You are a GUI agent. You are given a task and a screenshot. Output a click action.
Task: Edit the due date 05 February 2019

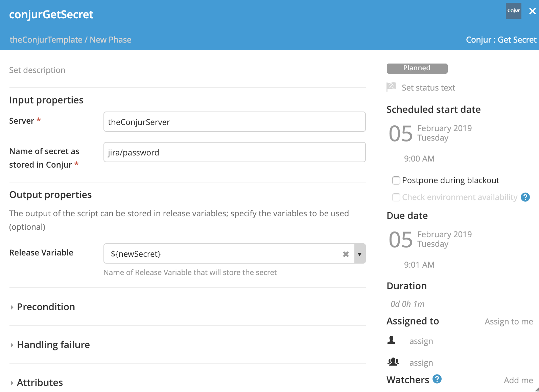[x=430, y=239]
